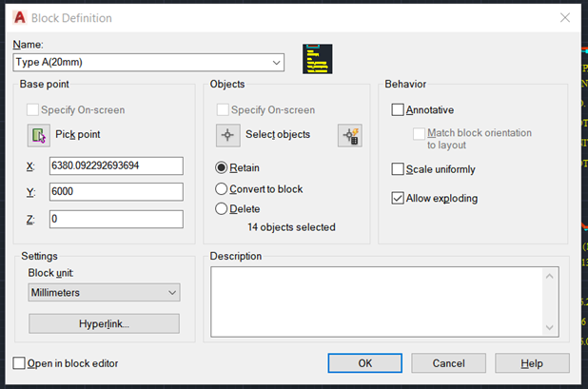Viewport: 588px width, 389px height.
Task: Select Convert to block option
Action: click(x=222, y=189)
